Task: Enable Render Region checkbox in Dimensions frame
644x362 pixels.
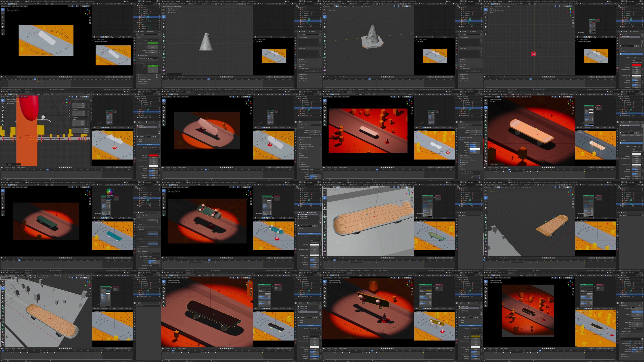Action: (x=643, y=319)
